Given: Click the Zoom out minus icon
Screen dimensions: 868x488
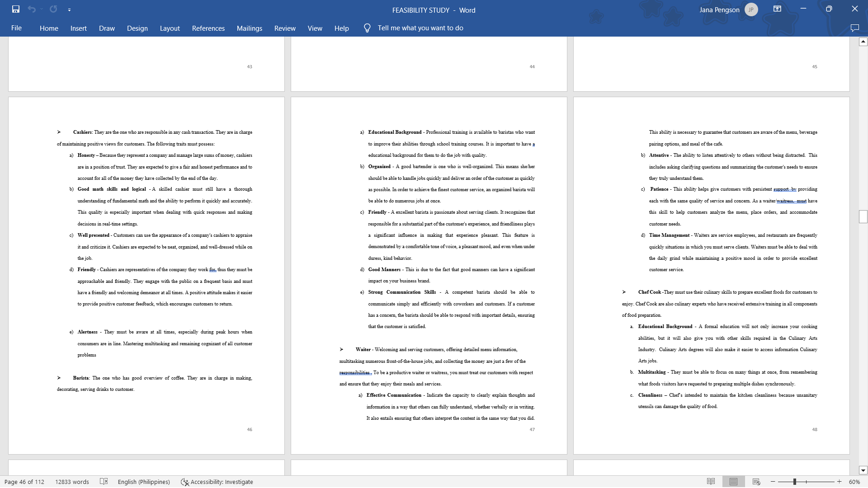Looking at the screenshot, I should [773, 482].
